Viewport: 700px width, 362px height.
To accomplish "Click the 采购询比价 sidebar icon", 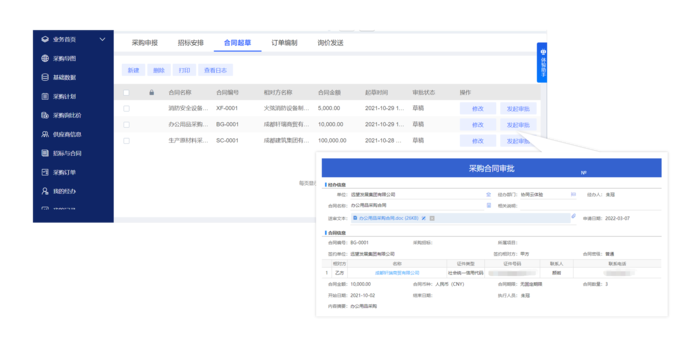I will [45, 115].
